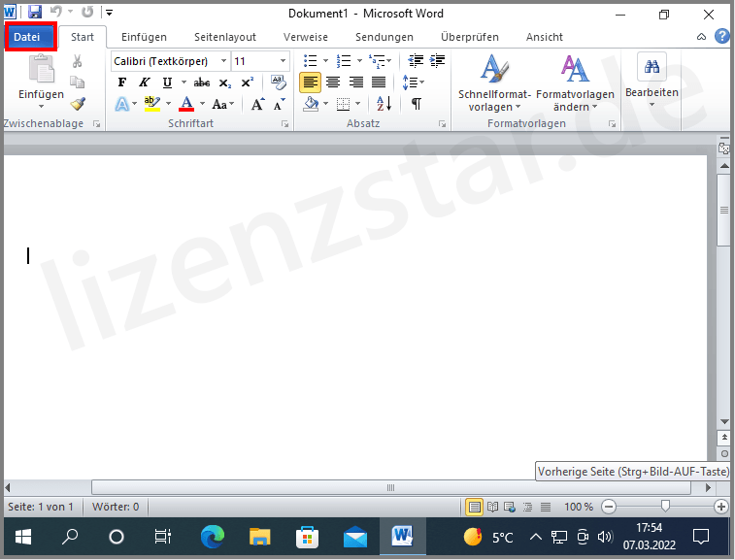The width and height of the screenshot is (735, 560).
Task: Click the zoom out minus button
Action: pyautogui.click(x=609, y=507)
